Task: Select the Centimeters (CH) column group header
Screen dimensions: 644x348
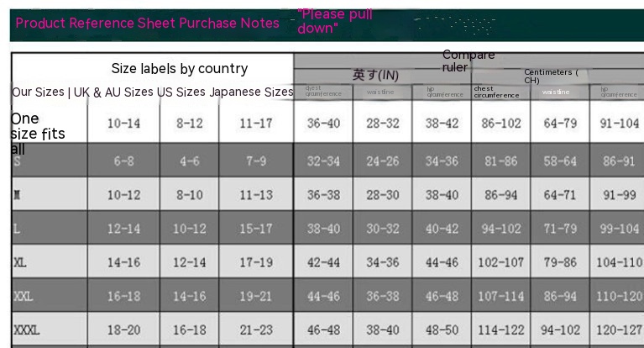Action: (551, 76)
